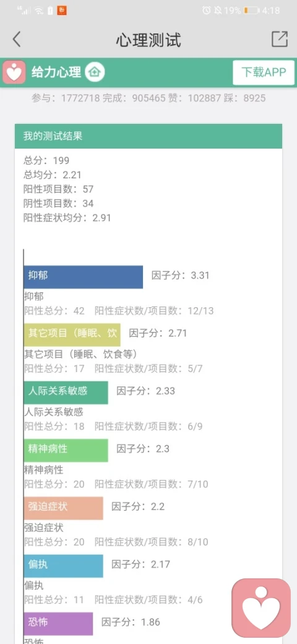
Task: Tap the light green 精神病性 bar
Action: pos(66,450)
